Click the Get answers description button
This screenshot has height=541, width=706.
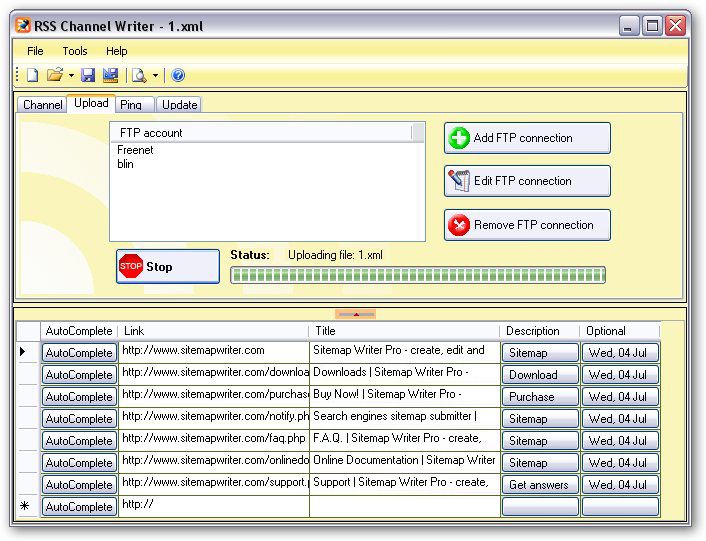[540, 485]
